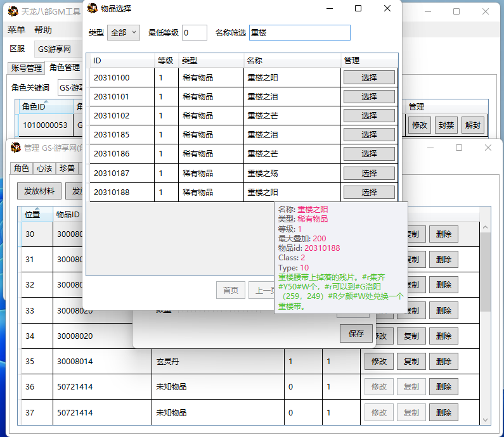Minimize the 物品选择 dialog

tap(329, 8)
